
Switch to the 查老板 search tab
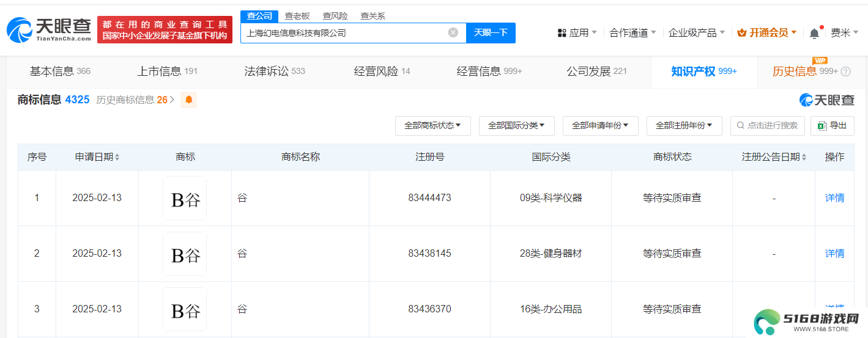coord(297,16)
